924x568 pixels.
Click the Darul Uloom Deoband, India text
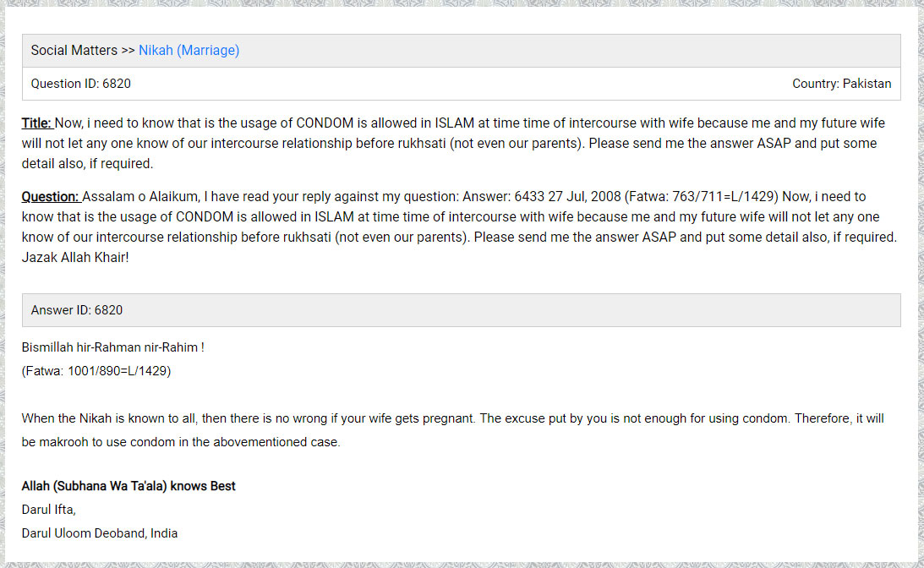pos(100,533)
